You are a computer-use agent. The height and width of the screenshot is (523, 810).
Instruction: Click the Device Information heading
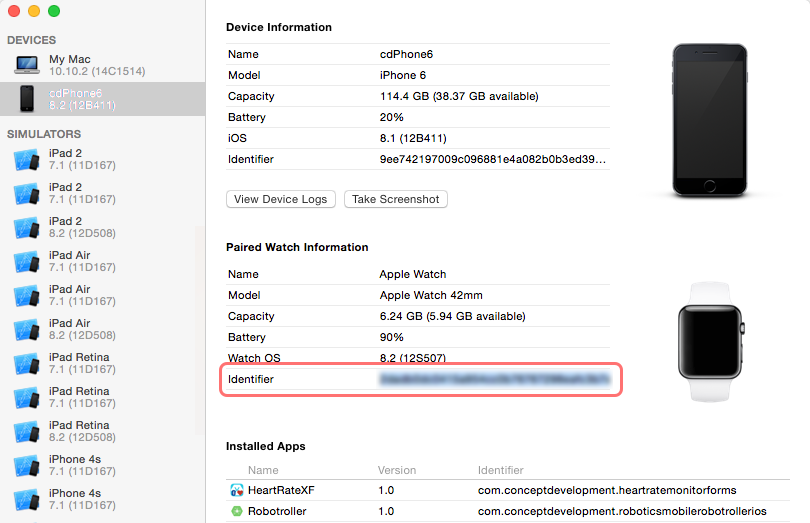click(279, 27)
